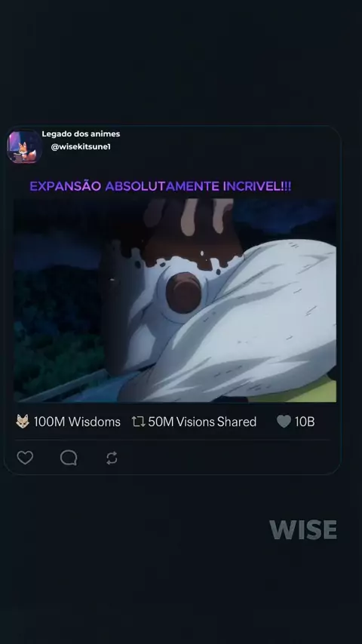Click the filled gray heart beside 10B
362x644 pixels.
[x=284, y=422]
